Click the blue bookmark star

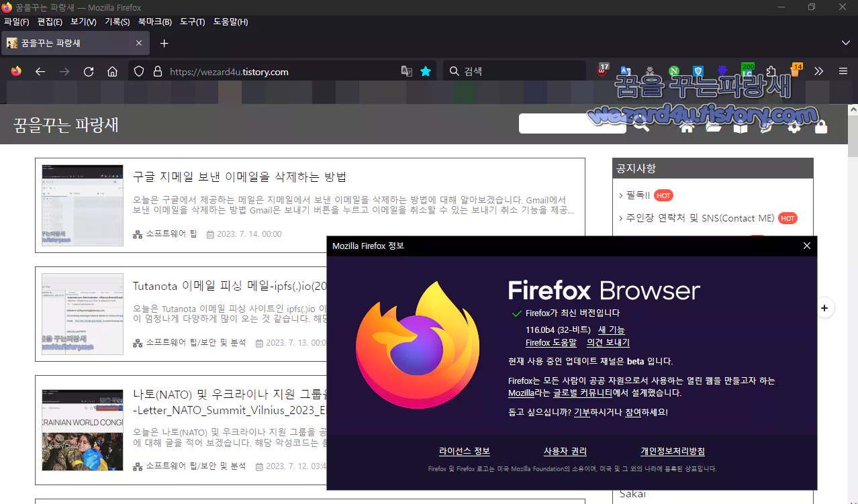point(426,71)
